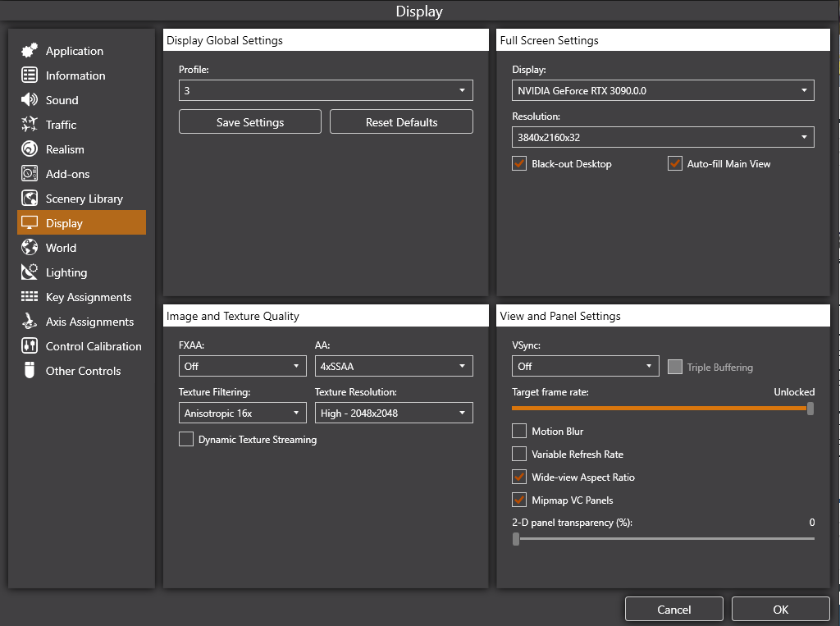Open the Lighting settings page
840x626 pixels.
(81, 273)
